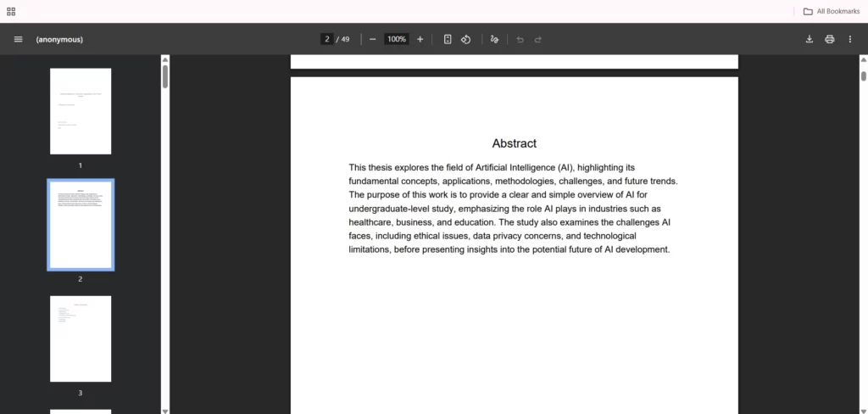Open the more actions three-dot menu
The height and width of the screenshot is (414, 868).
coord(849,39)
